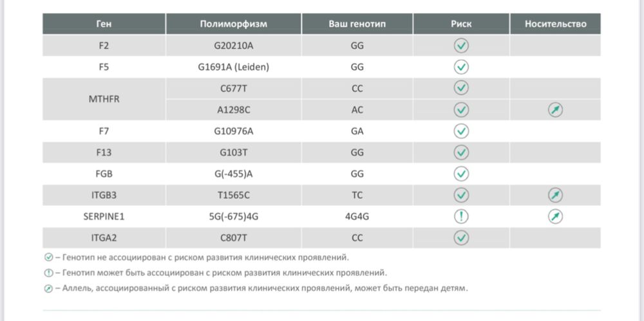Image resolution: width=644 pixels, height=321 pixels.
Task: Click the "Ваш генотип" column header
Action: click(357, 24)
